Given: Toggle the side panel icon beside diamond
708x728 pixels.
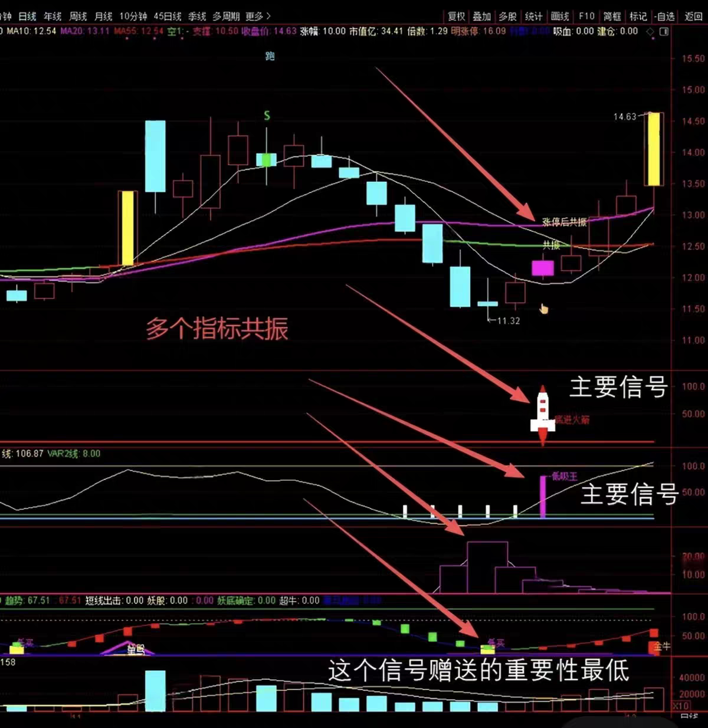Looking at the screenshot, I should (x=664, y=31).
